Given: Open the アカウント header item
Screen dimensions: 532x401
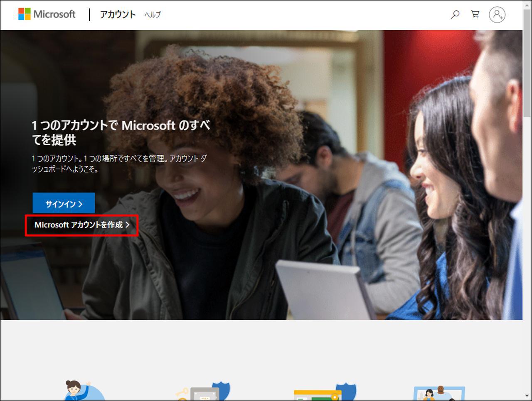Looking at the screenshot, I should click(x=118, y=15).
